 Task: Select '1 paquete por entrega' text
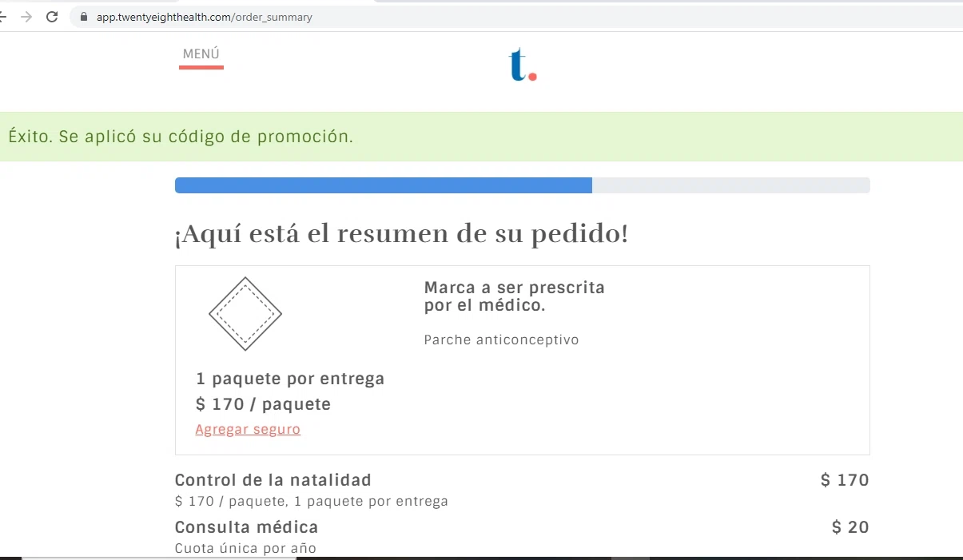pos(290,379)
